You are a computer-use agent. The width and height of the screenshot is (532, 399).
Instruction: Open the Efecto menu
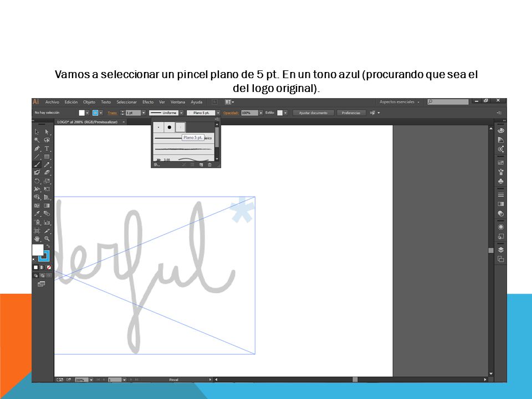tap(148, 102)
